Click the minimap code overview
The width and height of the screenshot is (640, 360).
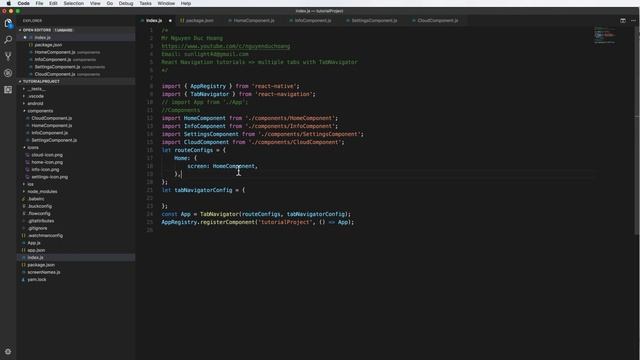604,36
